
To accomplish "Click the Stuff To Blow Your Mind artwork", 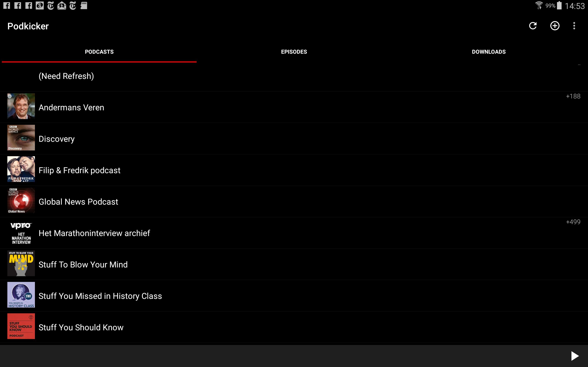I will (21, 263).
